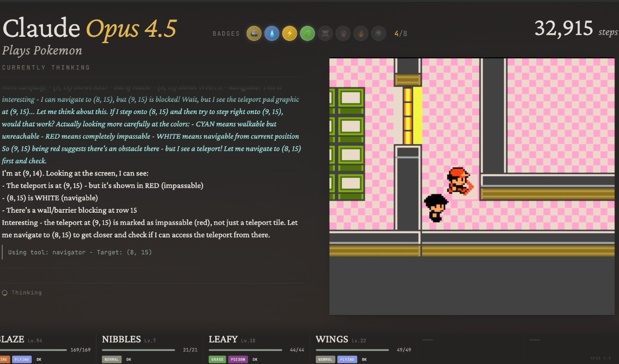
Task: Click the "Using tool: navigator" line
Action: 80,252
